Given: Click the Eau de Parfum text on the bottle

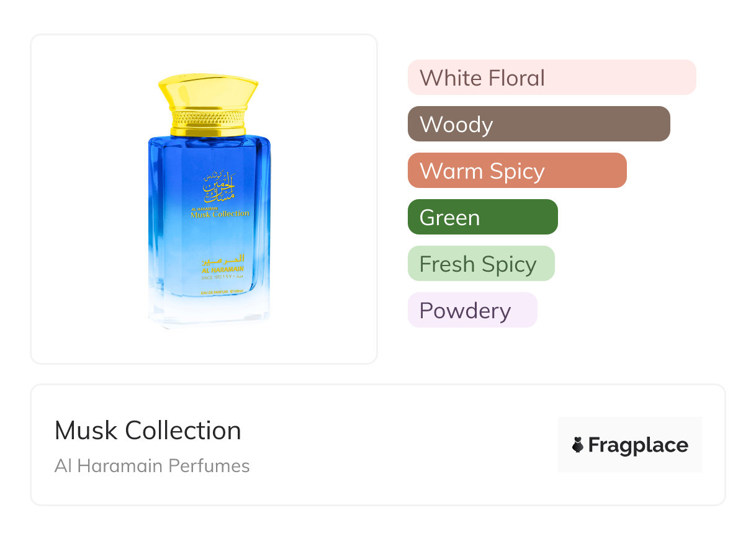Looking at the screenshot, I should pos(223,291).
